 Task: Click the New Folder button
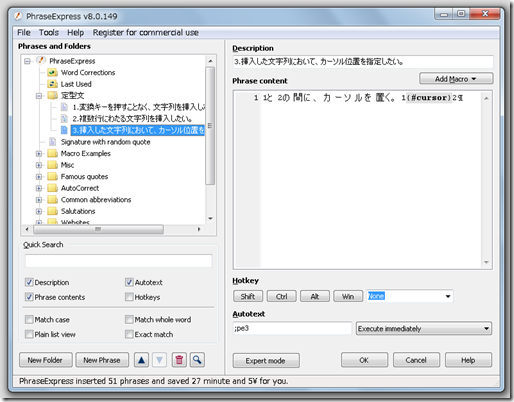point(45,360)
